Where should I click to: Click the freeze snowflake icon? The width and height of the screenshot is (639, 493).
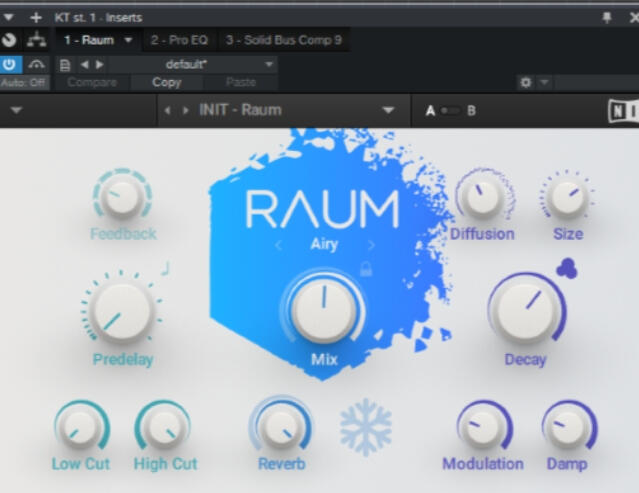click(x=365, y=427)
